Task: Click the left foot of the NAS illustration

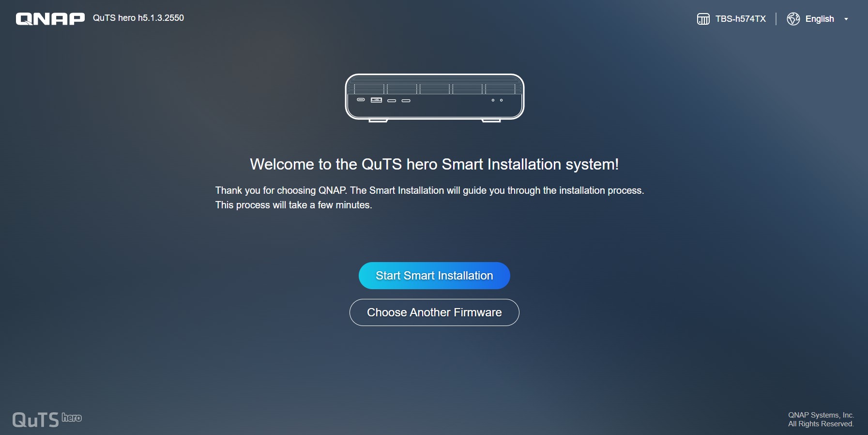Action: (378, 121)
